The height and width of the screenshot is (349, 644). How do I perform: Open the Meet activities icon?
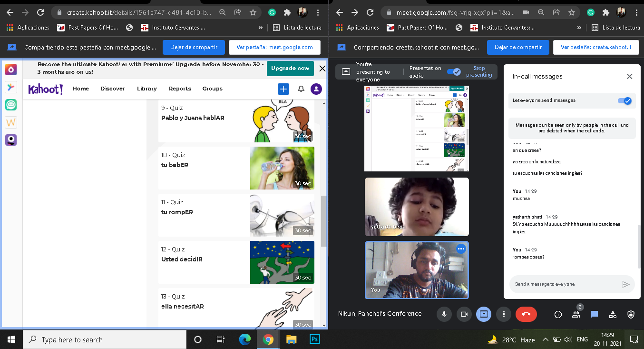[x=613, y=314]
